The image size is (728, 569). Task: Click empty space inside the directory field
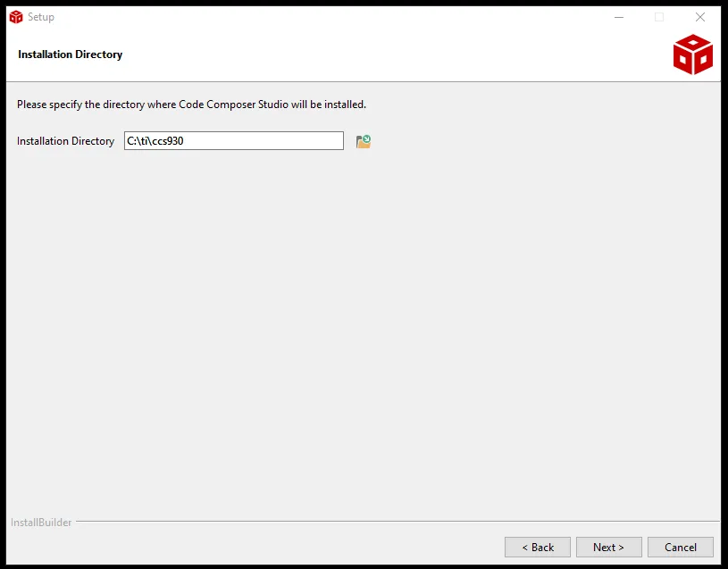(268, 141)
